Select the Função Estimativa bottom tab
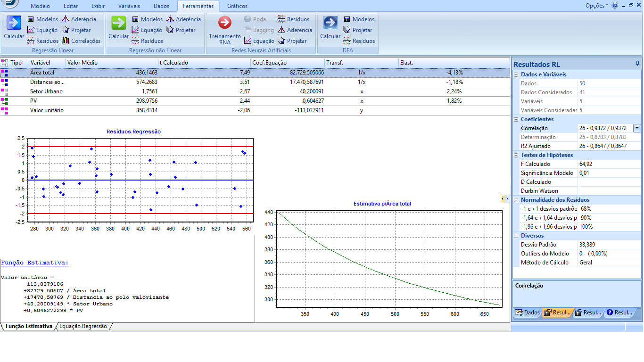644x362 pixels. click(29, 326)
